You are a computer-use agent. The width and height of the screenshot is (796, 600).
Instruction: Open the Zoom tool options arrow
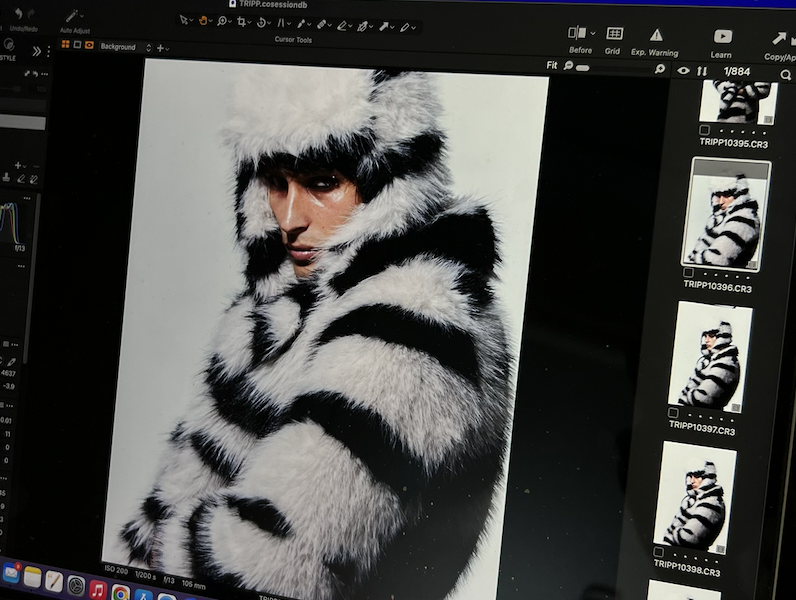pos(230,22)
